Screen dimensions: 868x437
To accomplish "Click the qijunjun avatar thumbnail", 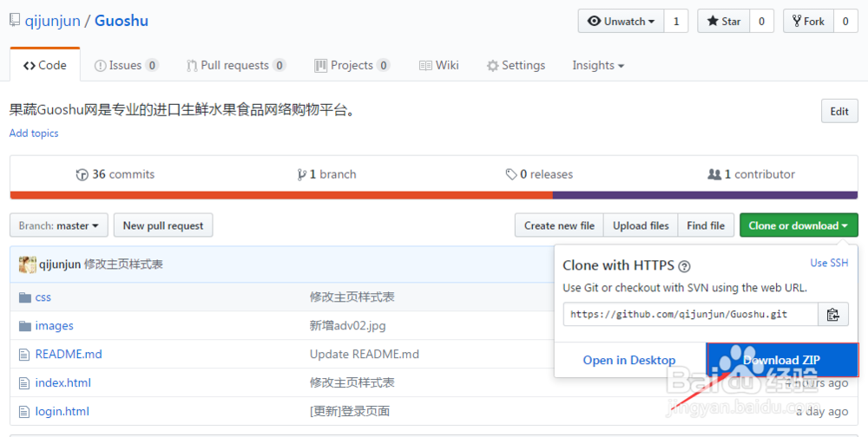I will [27, 264].
